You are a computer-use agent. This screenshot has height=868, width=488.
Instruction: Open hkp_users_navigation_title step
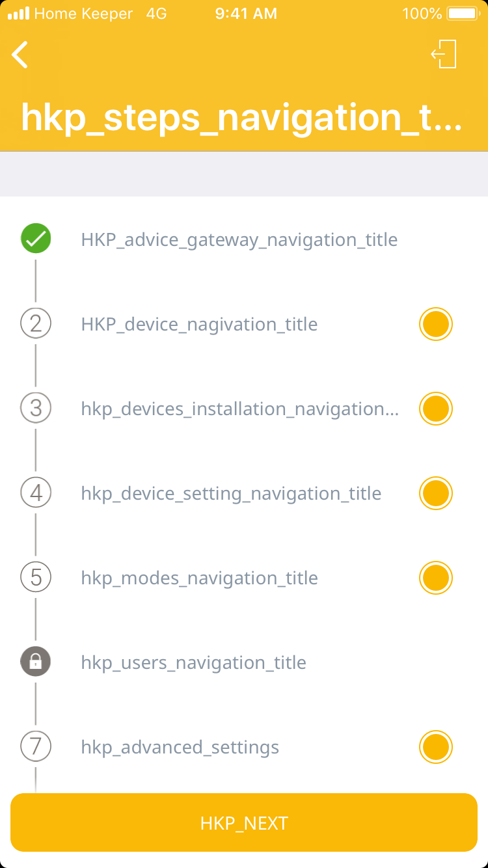(x=193, y=662)
